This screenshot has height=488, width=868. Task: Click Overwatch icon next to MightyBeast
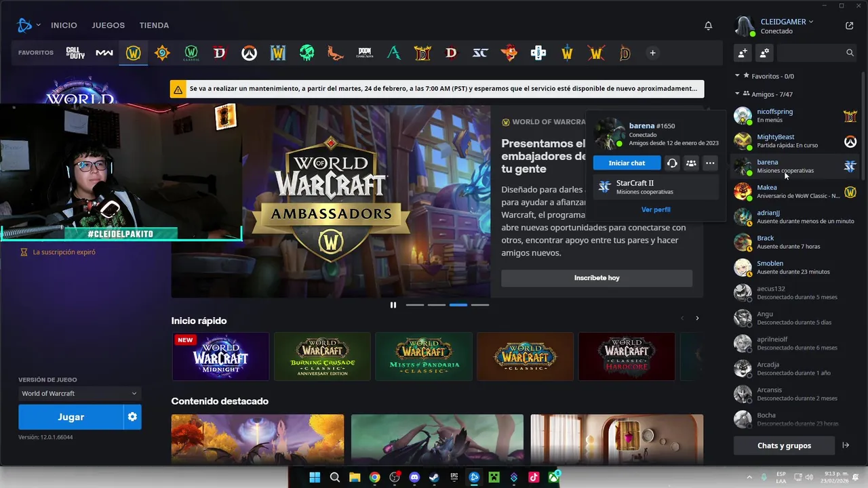[x=850, y=141]
